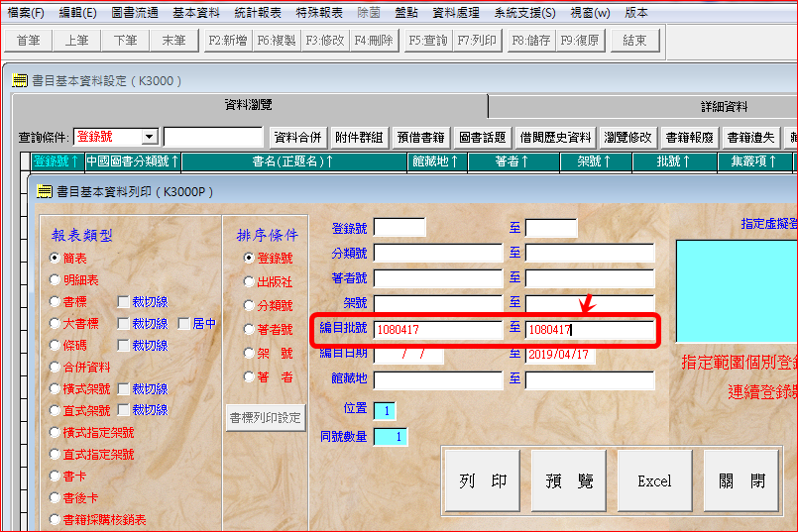Sort by 書名(正題名) column header

tap(294, 161)
